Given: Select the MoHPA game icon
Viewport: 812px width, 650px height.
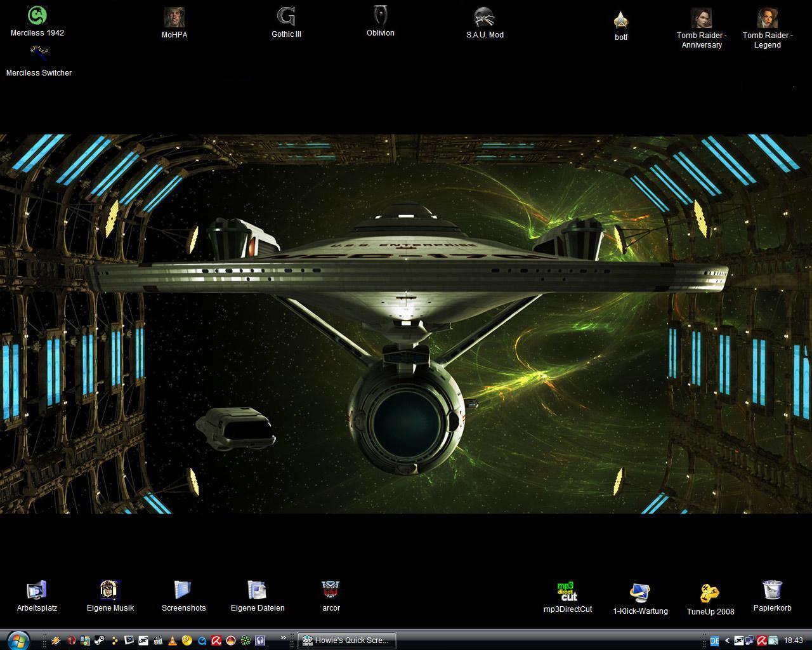Looking at the screenshot, I should pos(174,23).
